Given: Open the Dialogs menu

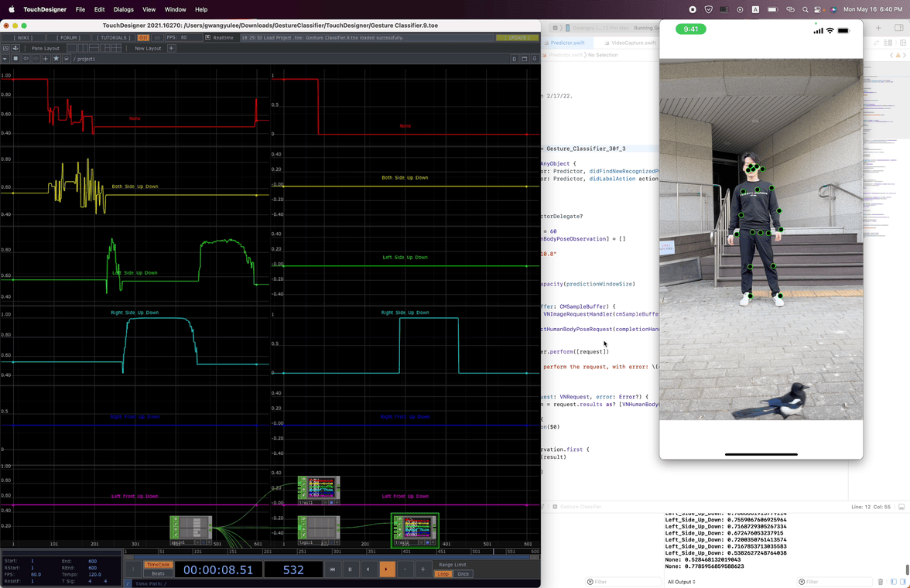Looking at the screenshot, I should coord(123,9).
